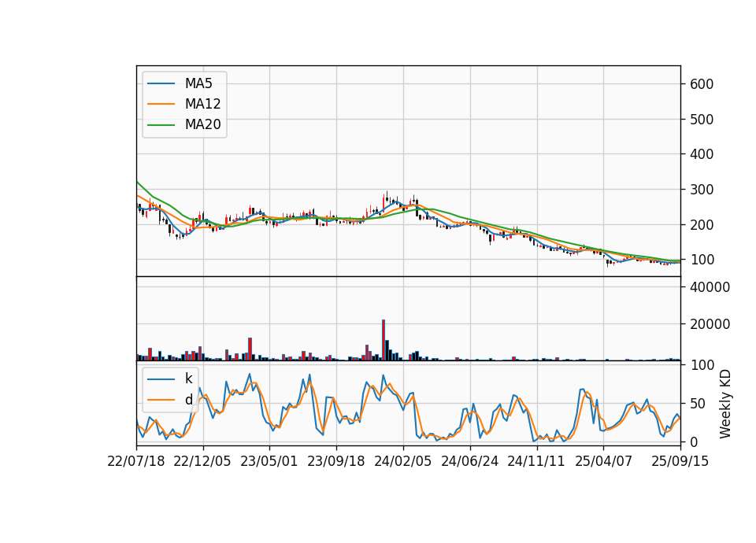The width and height of the screenshot is (756, 543).
Task: Click the 600 price axis label
Action: [x=702, y=84]
